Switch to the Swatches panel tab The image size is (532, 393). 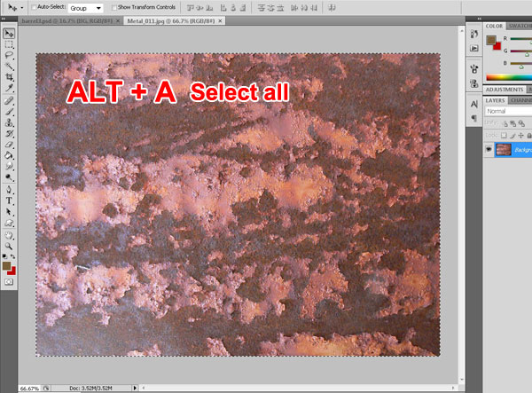(x=520, y=26)
